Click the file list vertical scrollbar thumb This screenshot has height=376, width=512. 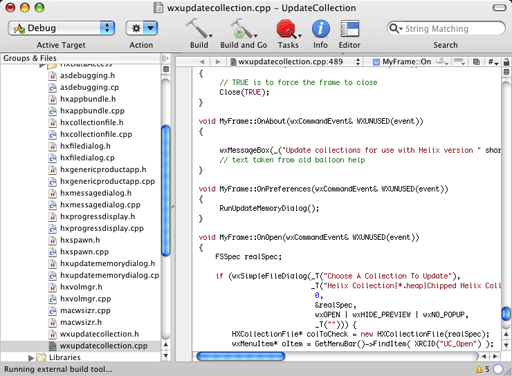click(x=166, y=191)
